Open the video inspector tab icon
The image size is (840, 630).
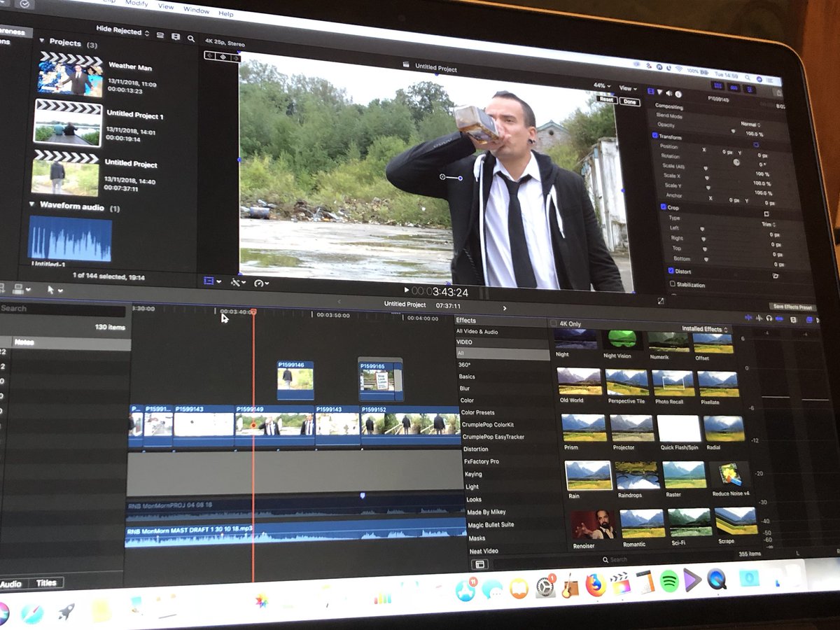[x=651, y=92]
